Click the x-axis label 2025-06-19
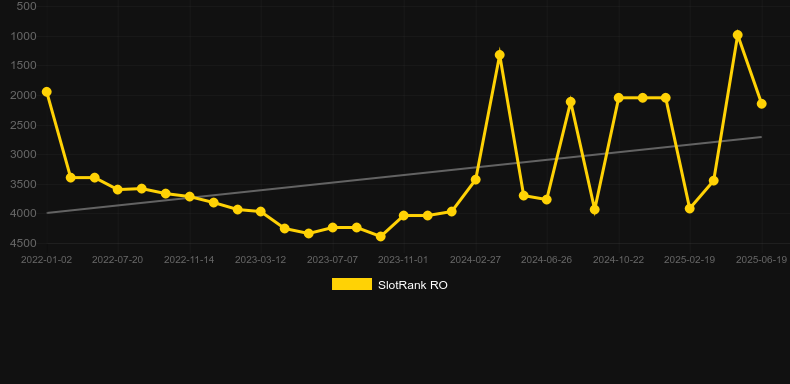 coord(761,260)
